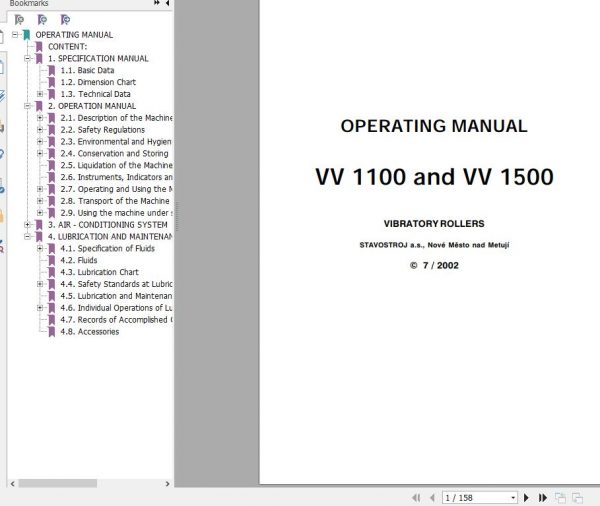Image resolution: width=600 pixels, height=506 pixels.
Task: Click the STAVOSTROJ a.s. line on page
Action: click(434, 245)
